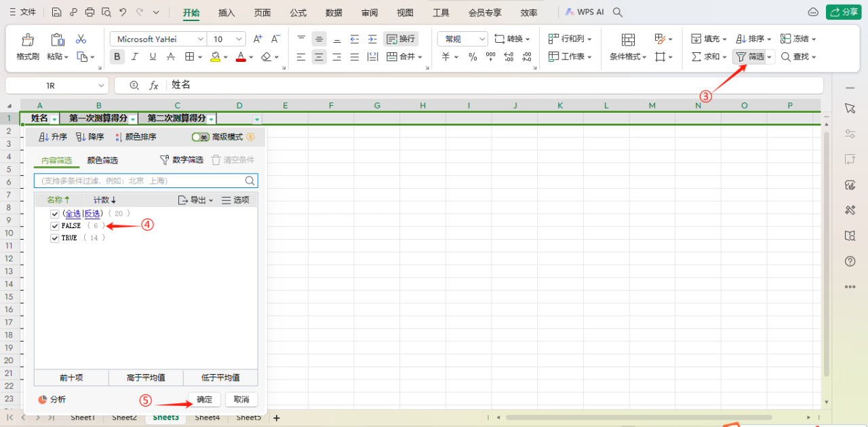Click the 确定 button
Screen dimensions: 868x427
click(x=204, y=400)
